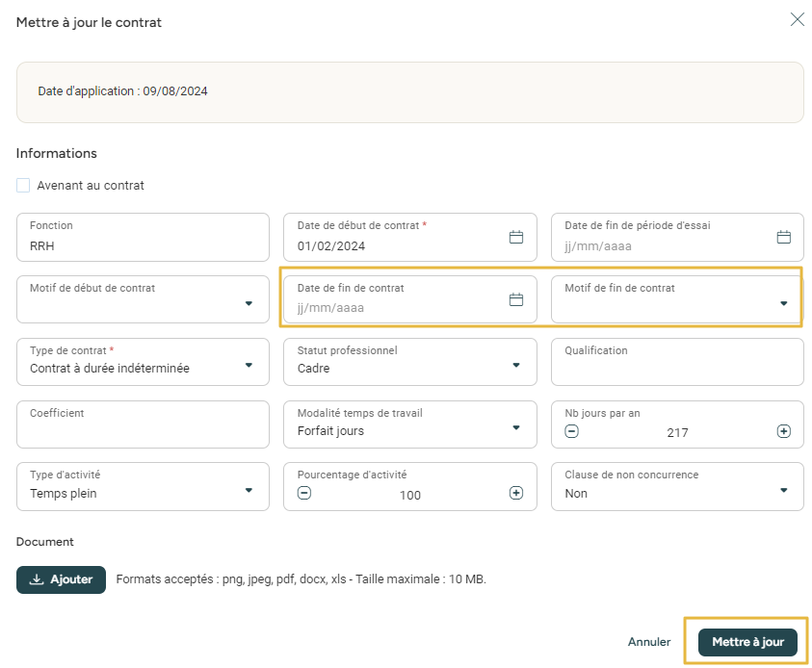Open calendar for Date de fin de période d'essai
Image resolution: width=812 pixels, height=668 pixels.
[783, 238]
